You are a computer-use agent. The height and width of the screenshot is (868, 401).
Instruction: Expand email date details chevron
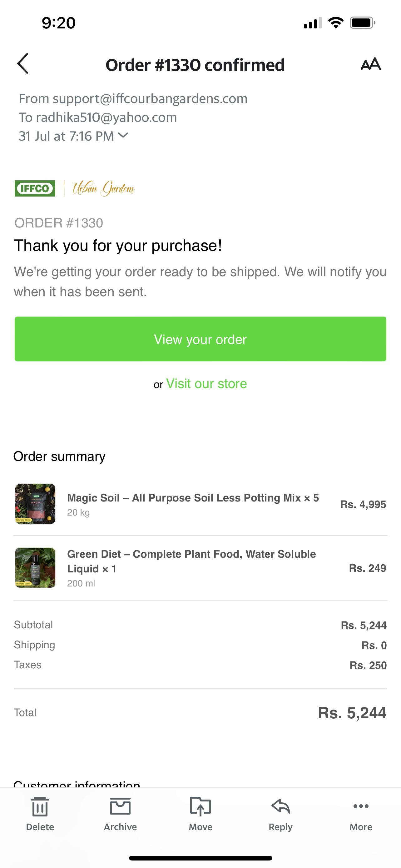(x=124, y=136)
